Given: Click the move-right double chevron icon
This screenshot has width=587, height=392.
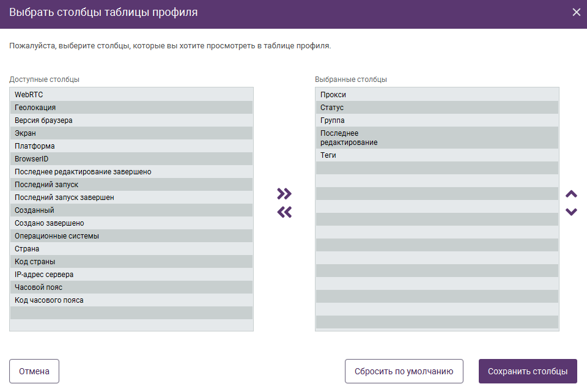Looking at the screenshot, I should (x=284, y=194).
